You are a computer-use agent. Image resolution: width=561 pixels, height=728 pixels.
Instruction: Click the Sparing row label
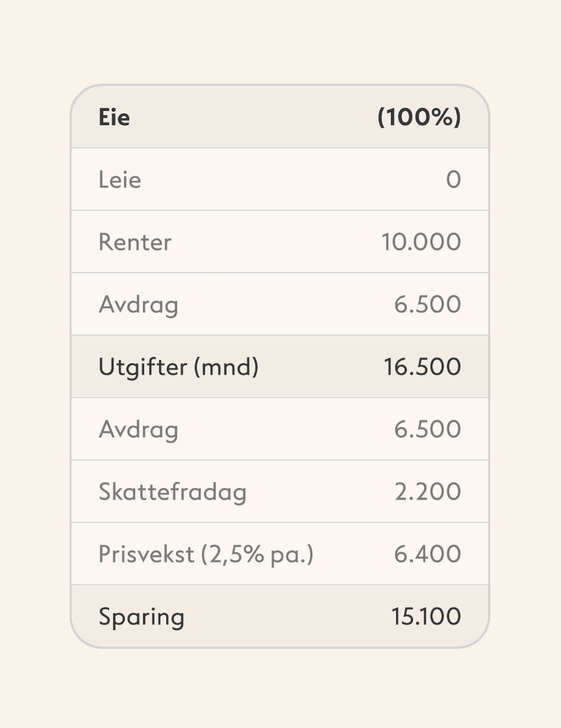(142, 616)
